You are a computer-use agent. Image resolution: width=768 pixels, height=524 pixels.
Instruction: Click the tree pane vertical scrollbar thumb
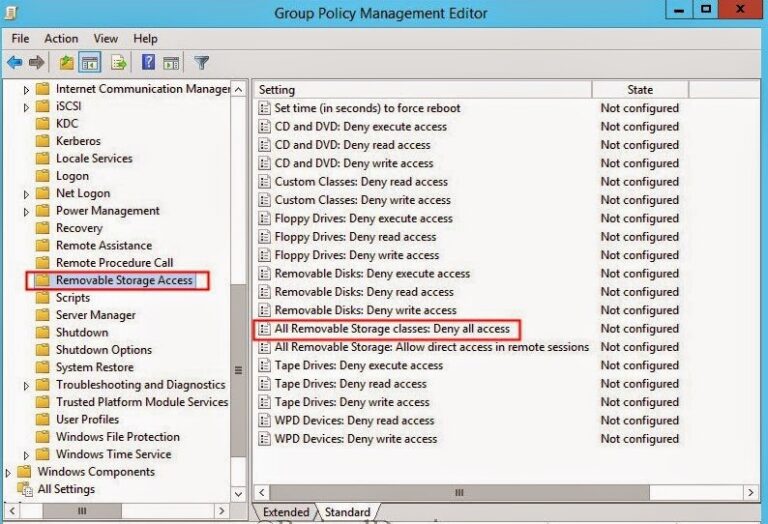point(239,370)
